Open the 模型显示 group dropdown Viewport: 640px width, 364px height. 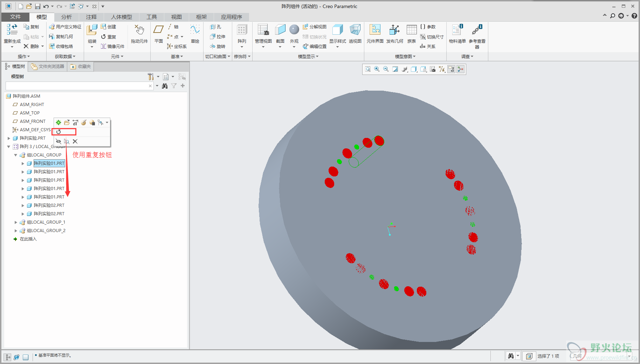(x=308, y=56)
